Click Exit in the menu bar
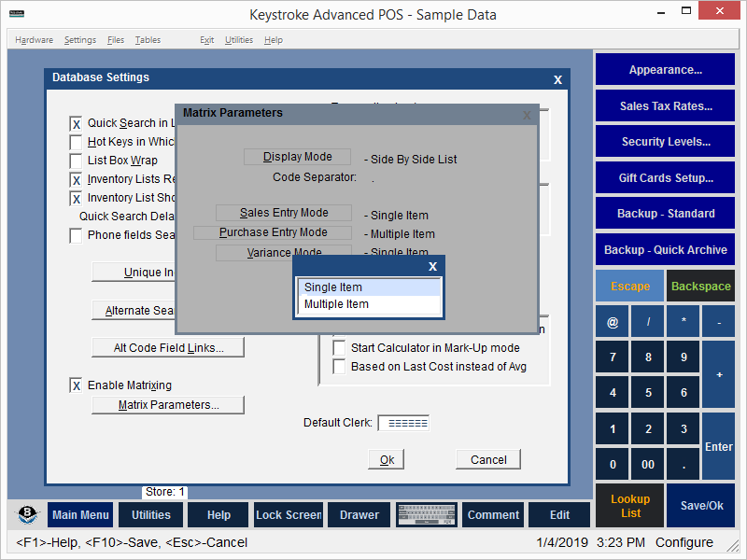The width and height of the screenshot is (747, 560). click(206, 40)
